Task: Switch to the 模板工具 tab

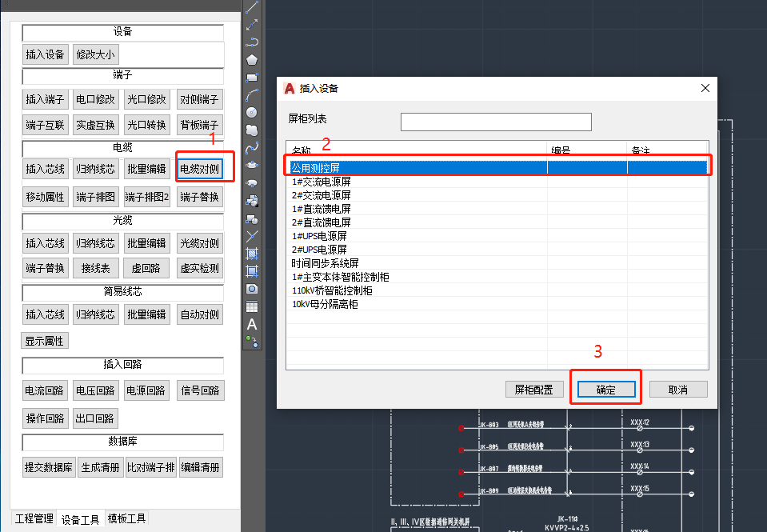Action: [x=127, y=518]
